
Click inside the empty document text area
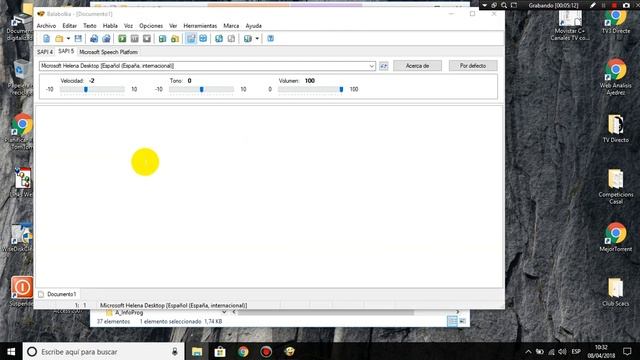tap(269, 197)
